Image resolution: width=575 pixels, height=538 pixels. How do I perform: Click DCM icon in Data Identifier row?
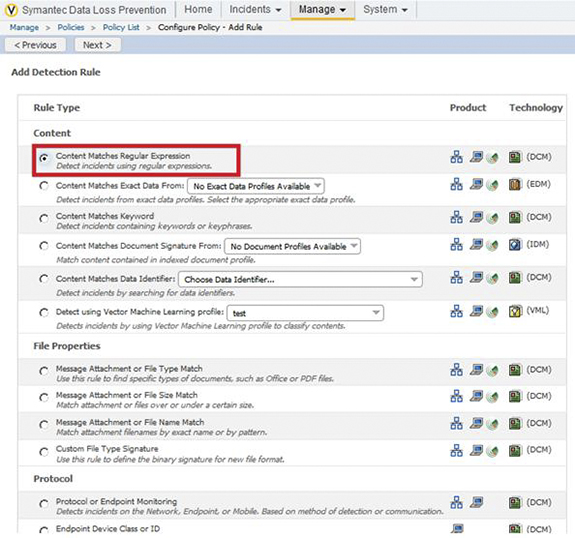[515, 277]
